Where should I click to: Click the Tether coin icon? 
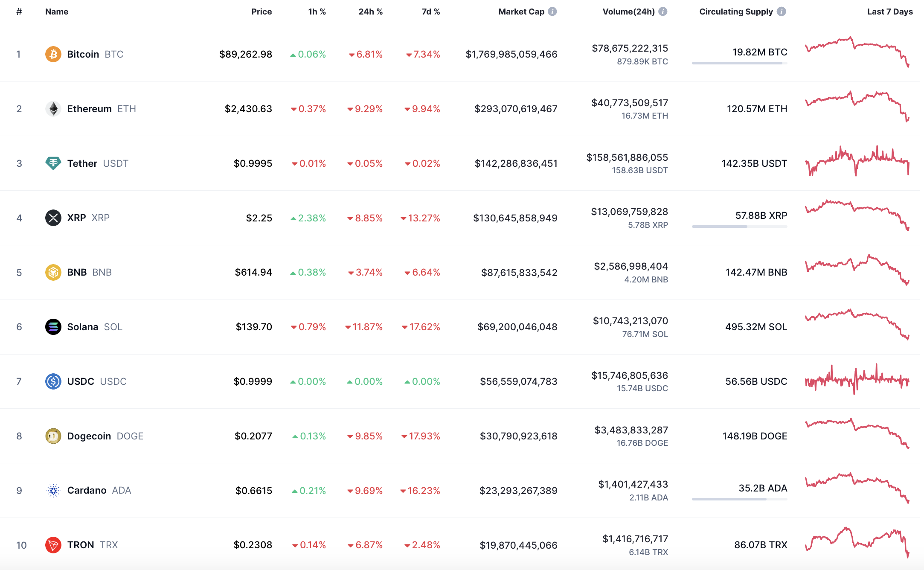53,163
